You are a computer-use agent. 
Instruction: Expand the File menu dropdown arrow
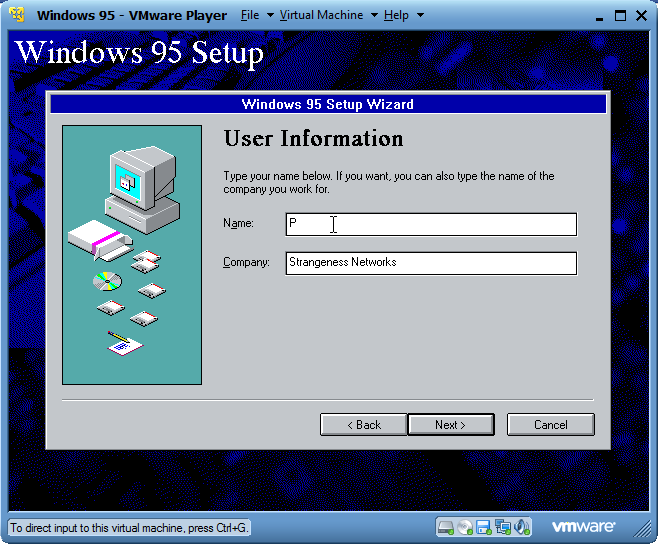(x=270, y=16)
